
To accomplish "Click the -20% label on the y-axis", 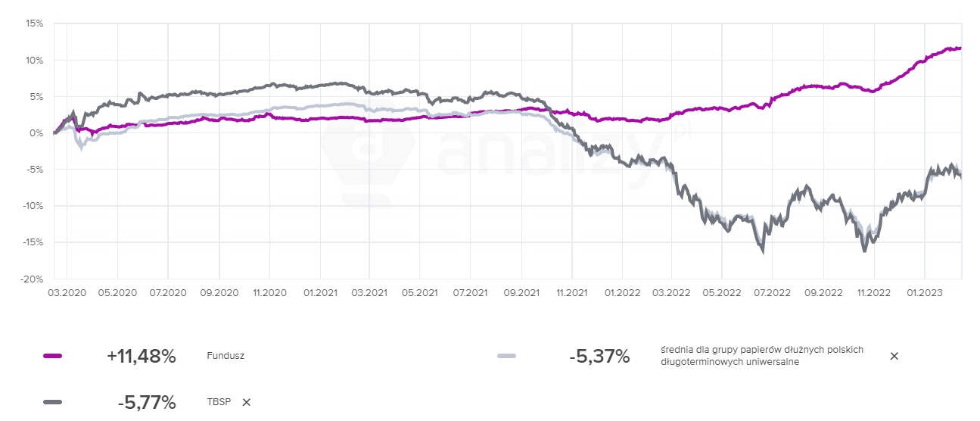I will pyautogui.click(x=33, y=279).
